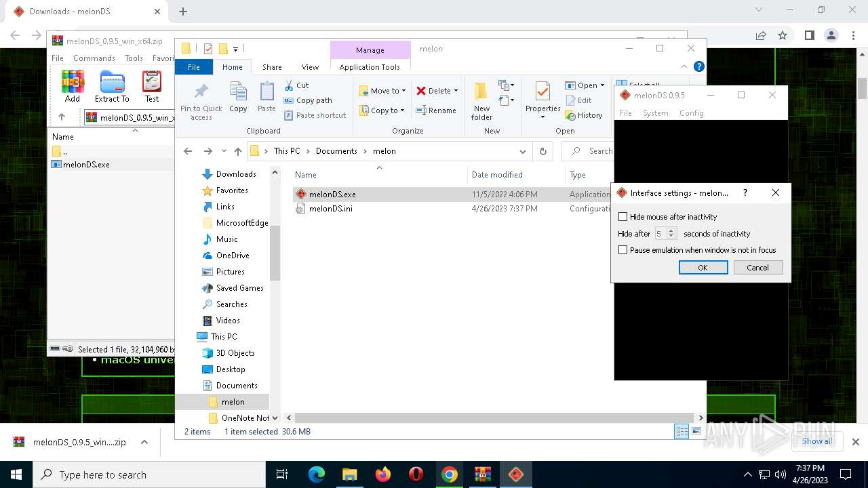Open the Chrome download item menu chevron
This screenshot has height=488, width=868.
coord(144,442)
